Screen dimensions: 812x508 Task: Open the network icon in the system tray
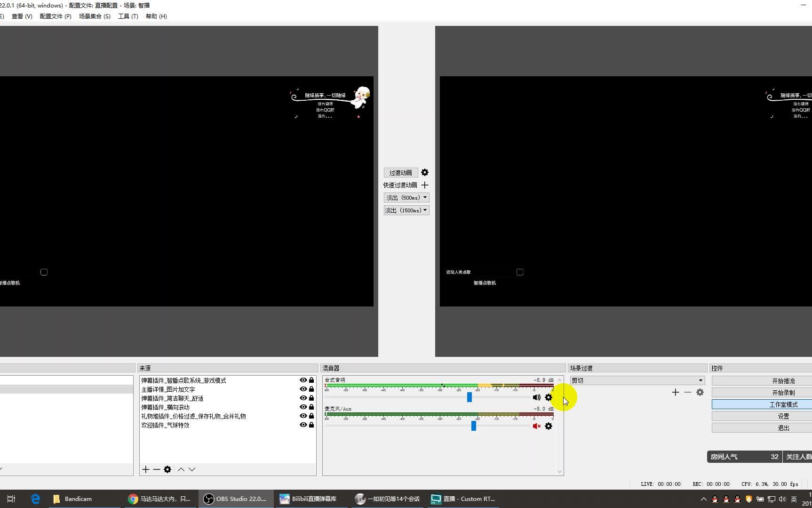pyautogui.click(x=772, y=499)
